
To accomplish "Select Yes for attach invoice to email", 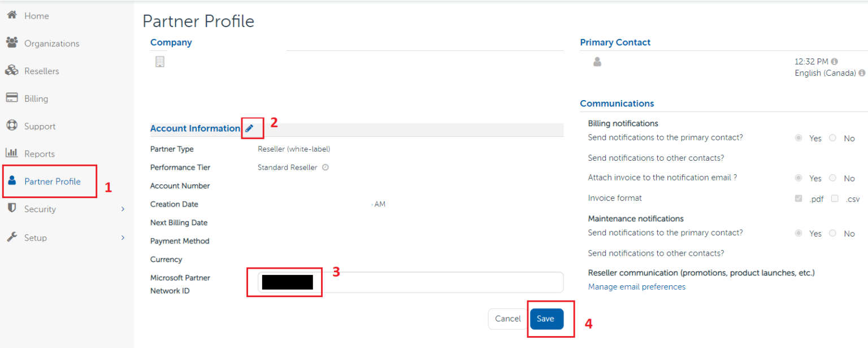I will point(798,178).
